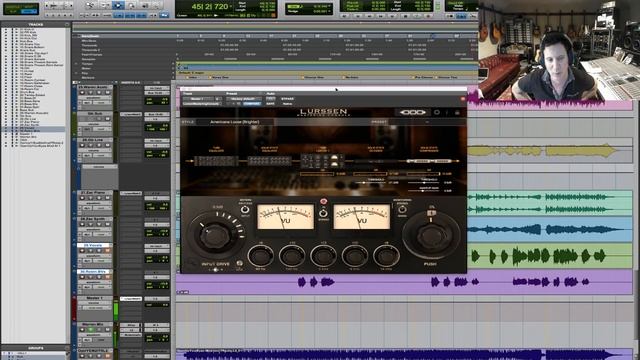
Task: Open the Solid State De-esser unit
Action: [376, 161]
